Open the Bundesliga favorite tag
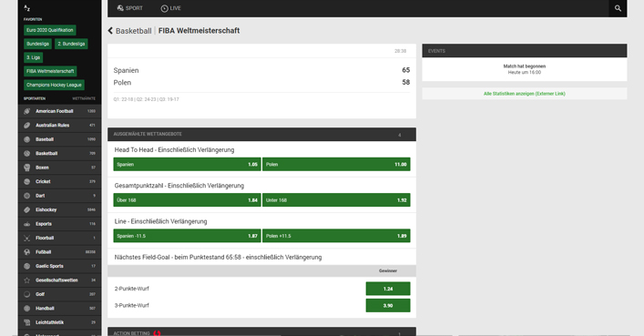Image resolution: width=644 pixels, height=336 pixels. [x=37, y=44]
